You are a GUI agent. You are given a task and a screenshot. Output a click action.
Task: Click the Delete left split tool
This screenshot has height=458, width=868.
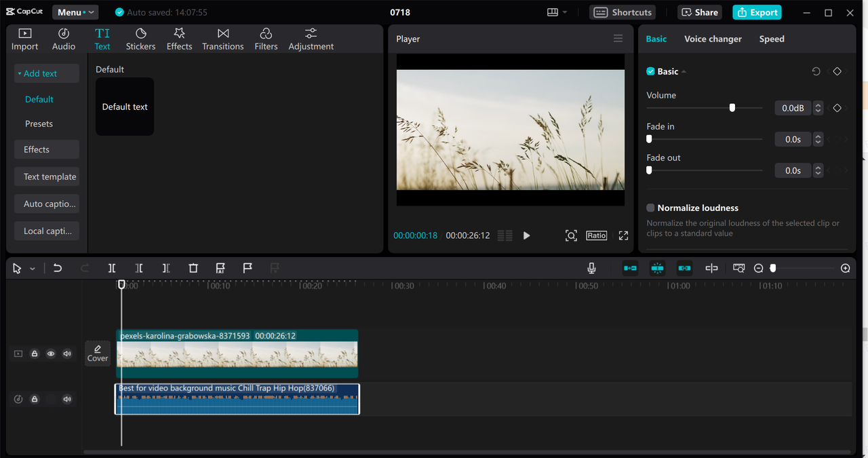tap(139, 269)
